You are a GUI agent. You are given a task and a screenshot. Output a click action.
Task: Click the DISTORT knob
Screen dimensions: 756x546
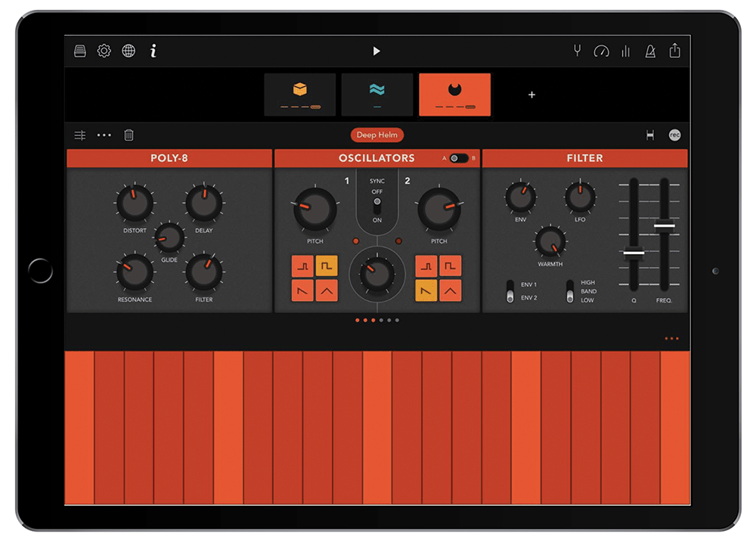pyautogui.click(x=135, y=203)
